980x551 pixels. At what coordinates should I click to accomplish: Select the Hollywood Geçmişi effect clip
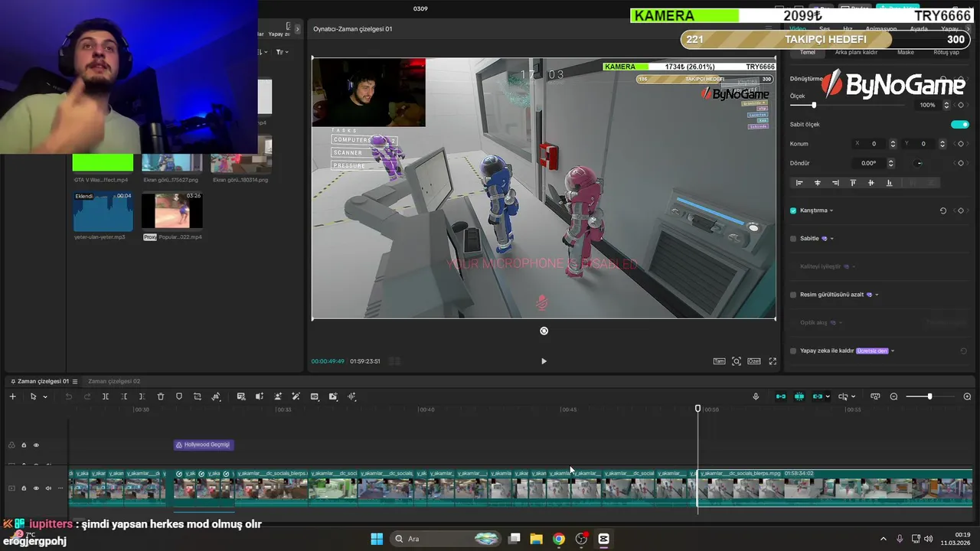click(x=203, y=445)
